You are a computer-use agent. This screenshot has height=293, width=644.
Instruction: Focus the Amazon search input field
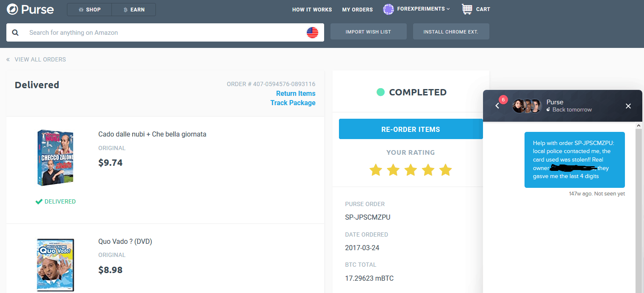click(x=165, y=33)
